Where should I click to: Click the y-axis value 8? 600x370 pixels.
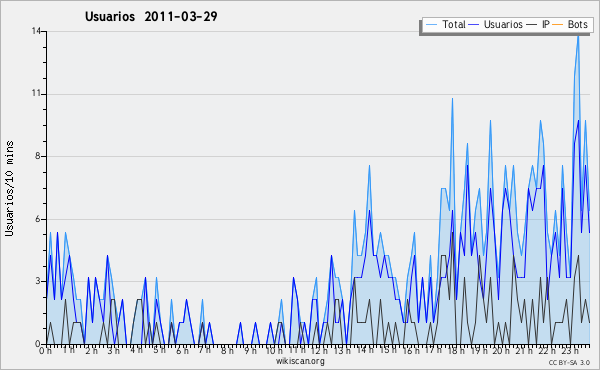(x=39, y=156)
